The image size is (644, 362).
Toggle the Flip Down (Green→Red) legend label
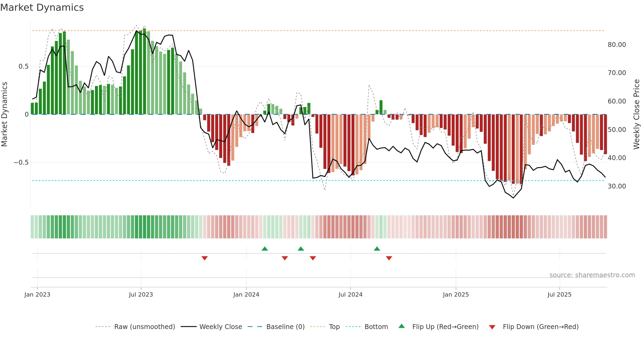pyautogui.click(x=541, y=327)
